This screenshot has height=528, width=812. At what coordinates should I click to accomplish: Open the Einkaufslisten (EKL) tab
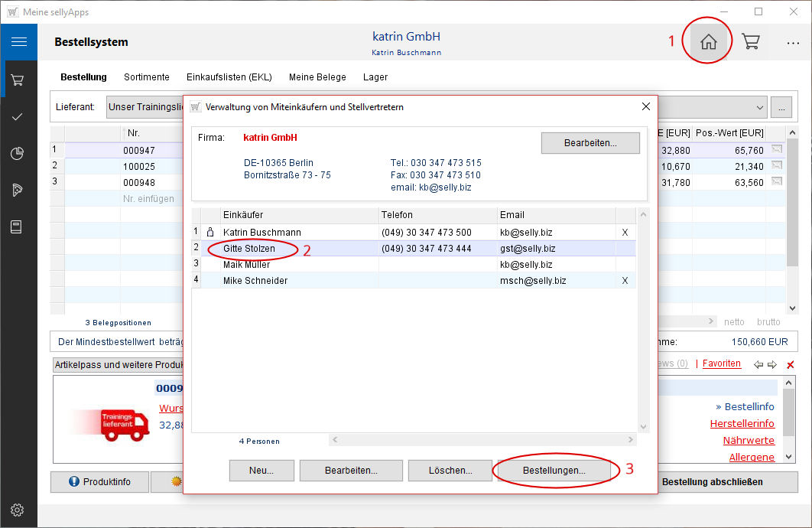tap(229, 77)
